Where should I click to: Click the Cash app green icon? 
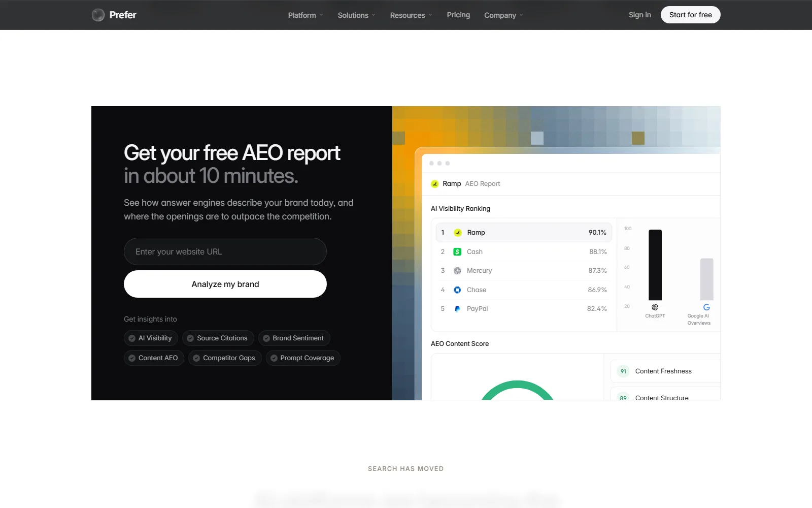click(x=457, y=252)
